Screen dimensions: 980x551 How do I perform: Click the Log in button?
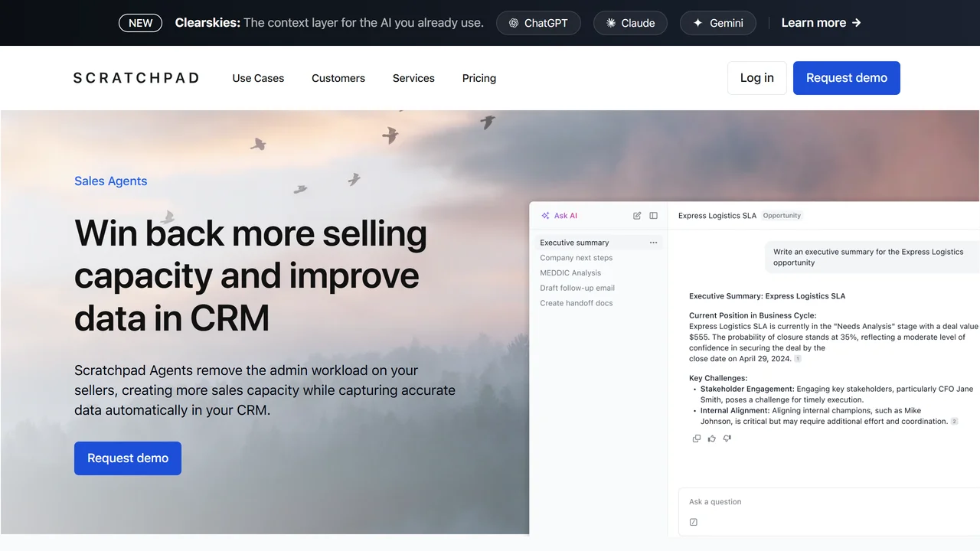(757, 78)
